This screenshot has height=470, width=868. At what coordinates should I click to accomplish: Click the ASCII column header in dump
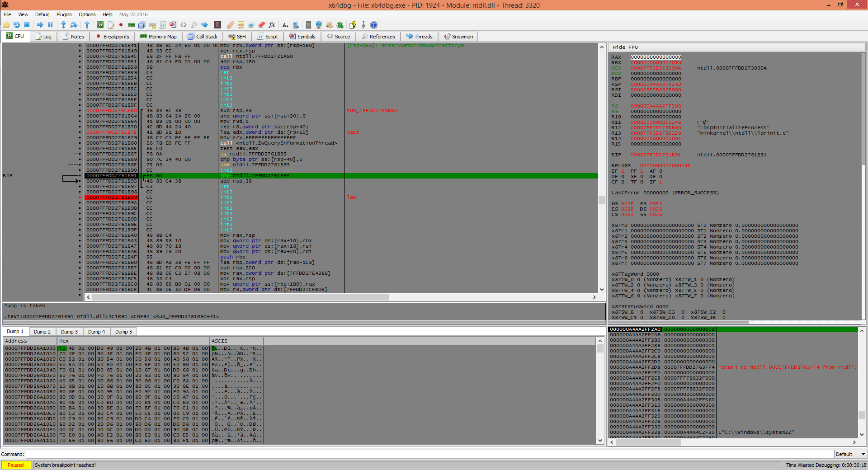point(236,341)
